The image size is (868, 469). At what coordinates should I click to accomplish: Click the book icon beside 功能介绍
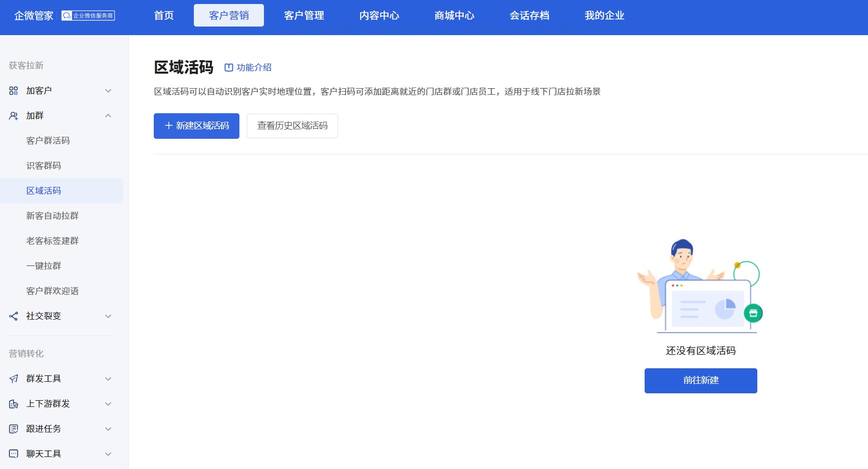click(x=229, y=68)
